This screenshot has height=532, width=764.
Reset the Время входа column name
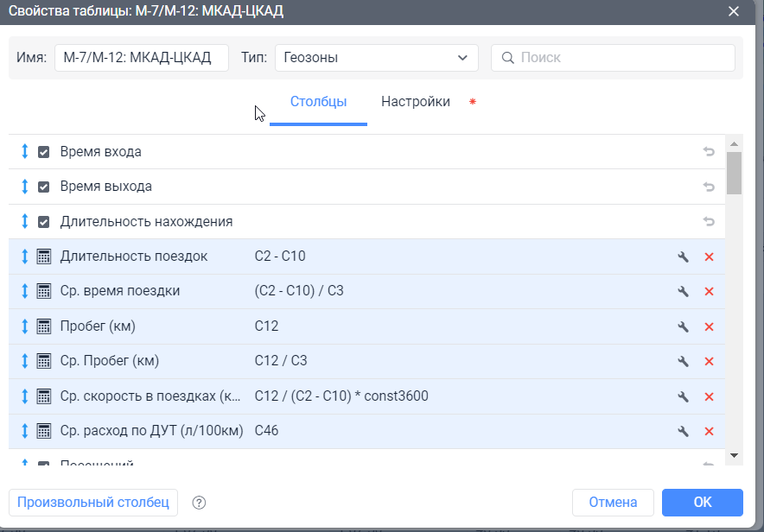[x=709, y=152]
